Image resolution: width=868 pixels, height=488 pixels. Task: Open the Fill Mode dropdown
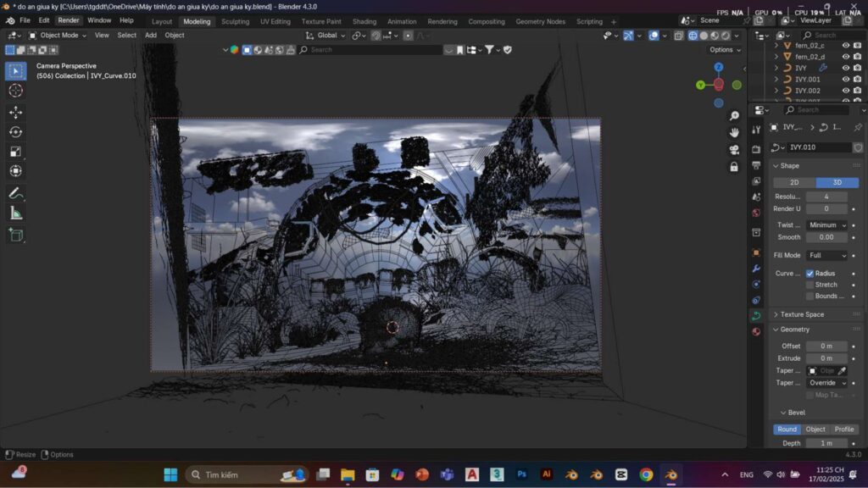click(826, 255)
